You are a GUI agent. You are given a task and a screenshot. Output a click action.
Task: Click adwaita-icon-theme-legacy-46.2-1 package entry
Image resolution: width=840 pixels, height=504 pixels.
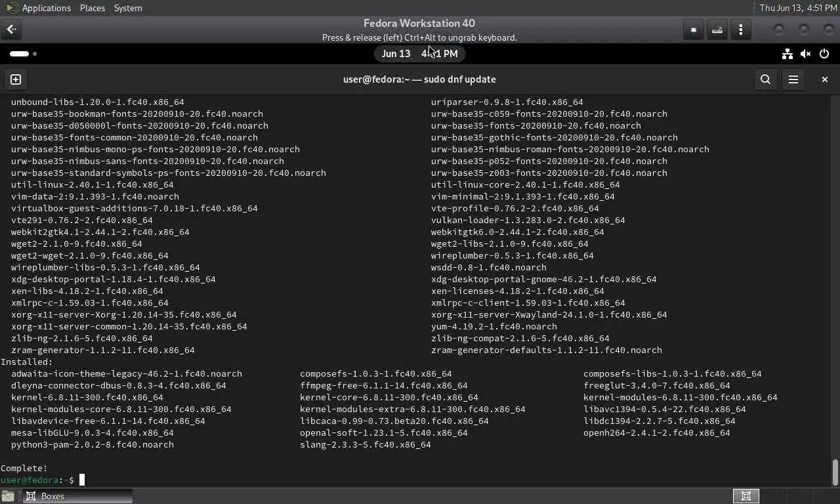point(127,373)
